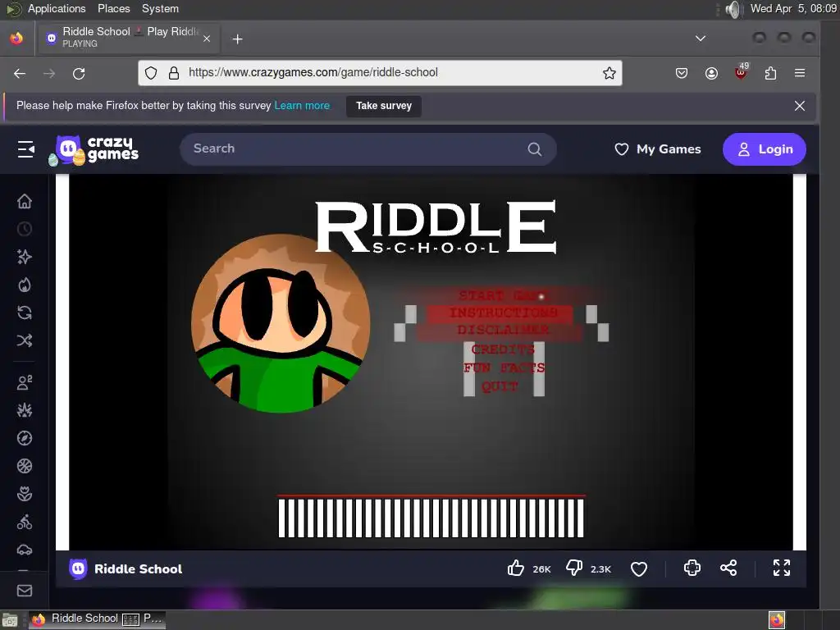Open Updated games refresh icon in sidebar
The image size is (840, 630).
pyautogui.click(x=25, y=313)
